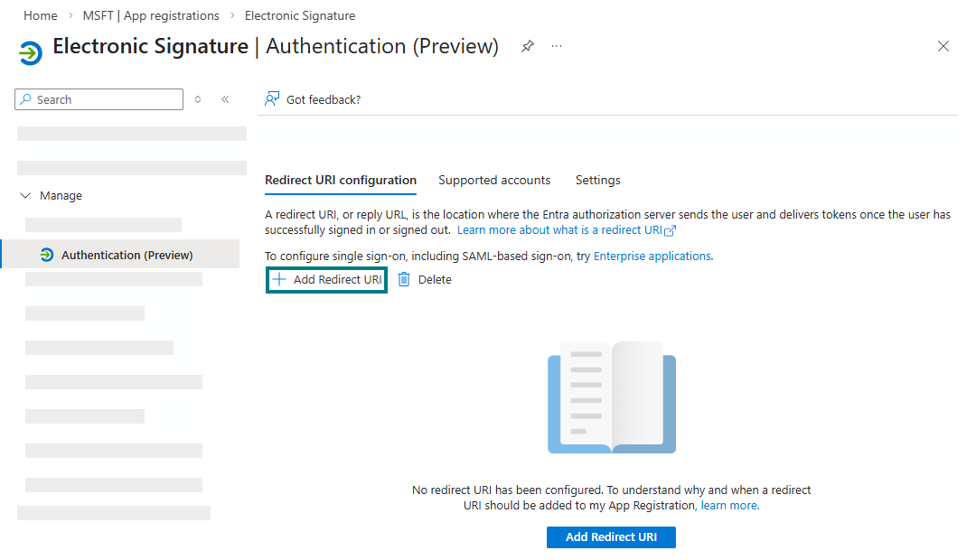The height and width of the screenshot is (560, 976).
Task: Open the Enterprise applications link
Action: [x=652, y=256]
